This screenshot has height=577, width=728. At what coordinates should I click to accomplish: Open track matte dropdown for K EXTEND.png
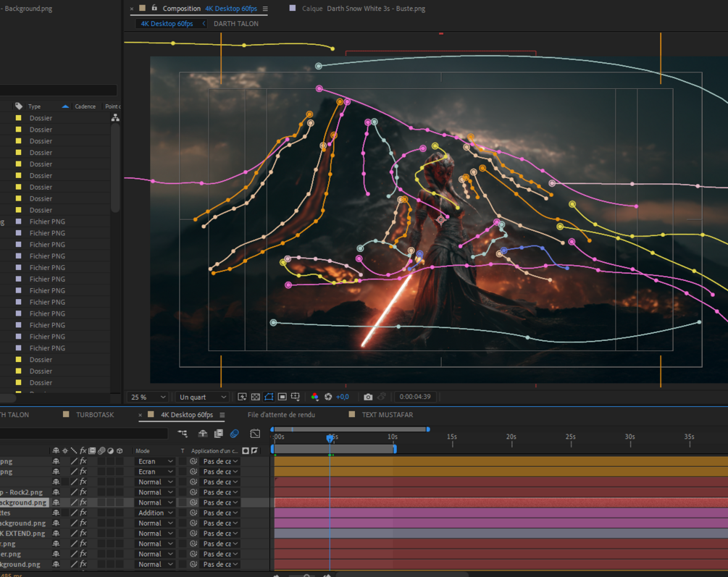tap(220, 534)
